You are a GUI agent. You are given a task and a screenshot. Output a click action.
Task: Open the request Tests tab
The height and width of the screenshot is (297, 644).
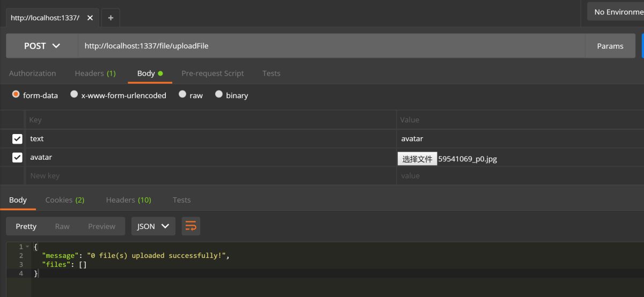coord(272,73)
